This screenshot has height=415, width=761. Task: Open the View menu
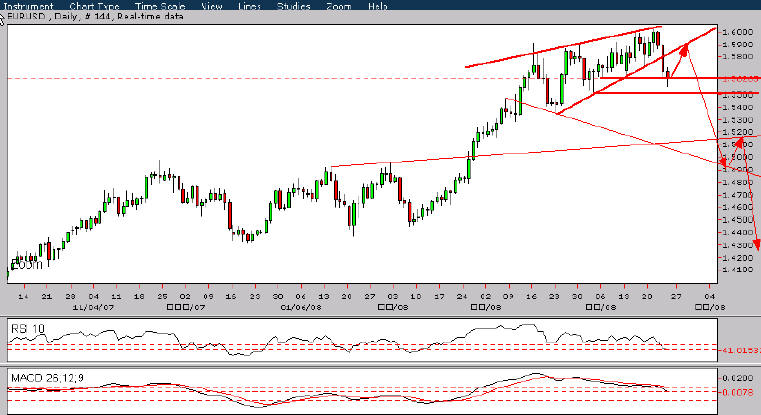(212, 6)
